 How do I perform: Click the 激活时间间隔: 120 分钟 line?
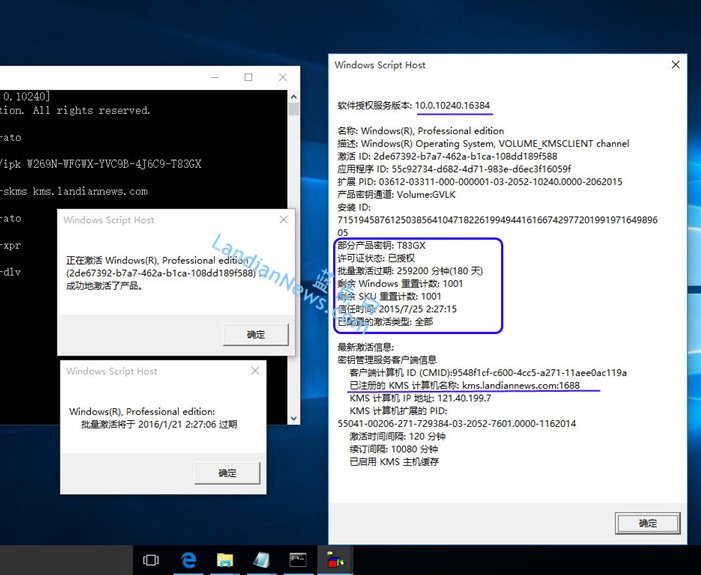point(397,436)
